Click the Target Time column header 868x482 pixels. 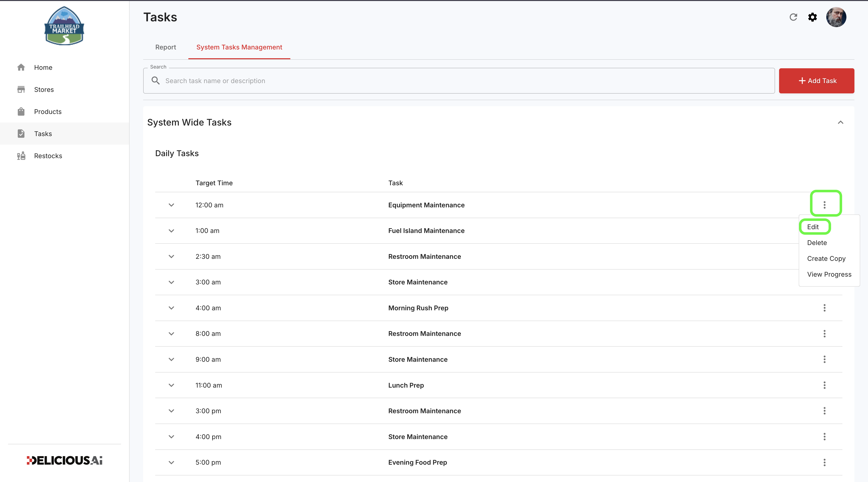(214, 183)
